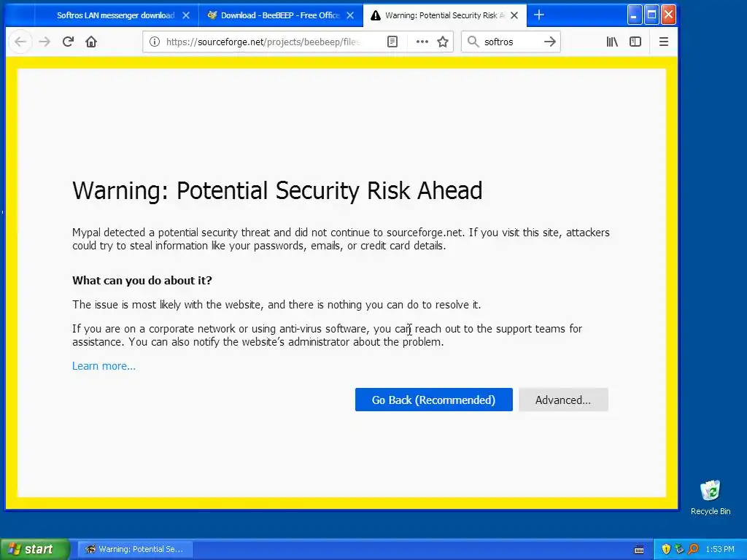Maximize the browser window
Image resolution: width=747 pixels, height=560 pixels.
tap(651, 15)
